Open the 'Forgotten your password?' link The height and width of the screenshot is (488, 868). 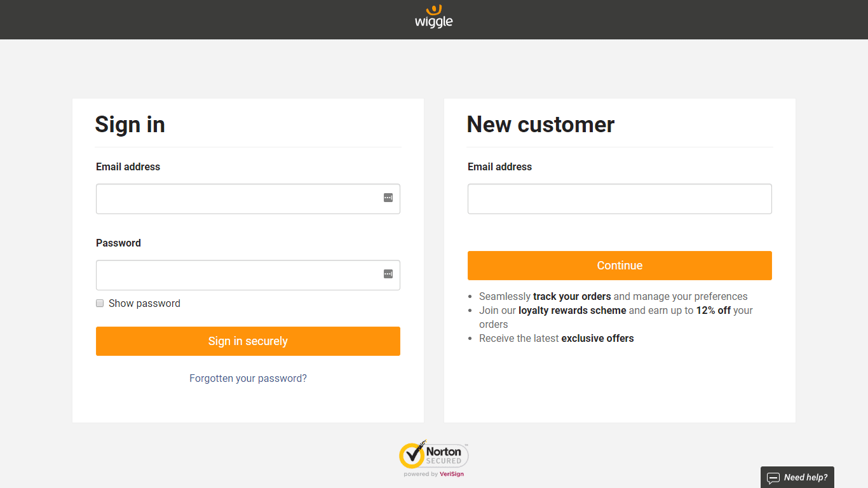pyautogui.click(x=248, y=378)
